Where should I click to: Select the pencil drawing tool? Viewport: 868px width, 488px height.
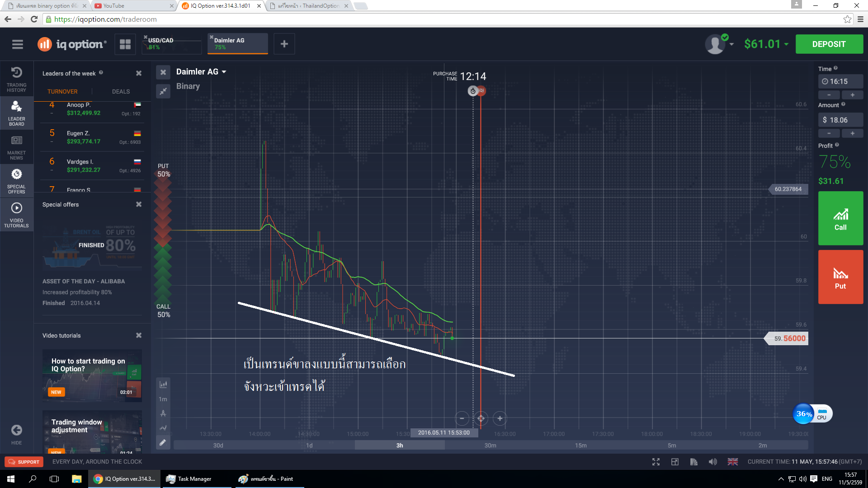pos(163,442)
